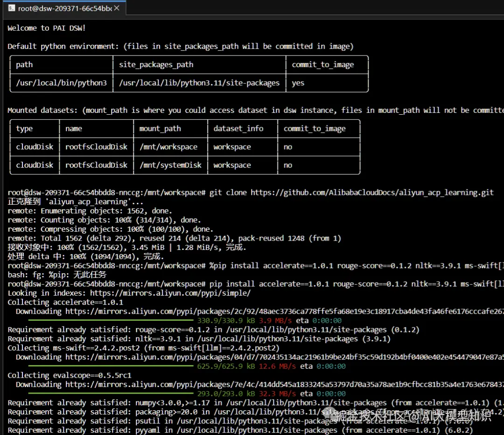Screen dimensions: 504x435
Task: Click the 'remote: Total 1562 (delta 292)' line
Action: [174, 238]
